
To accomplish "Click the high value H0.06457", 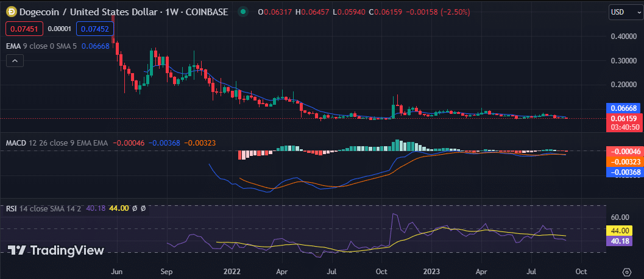I will [x=312, y=12].
